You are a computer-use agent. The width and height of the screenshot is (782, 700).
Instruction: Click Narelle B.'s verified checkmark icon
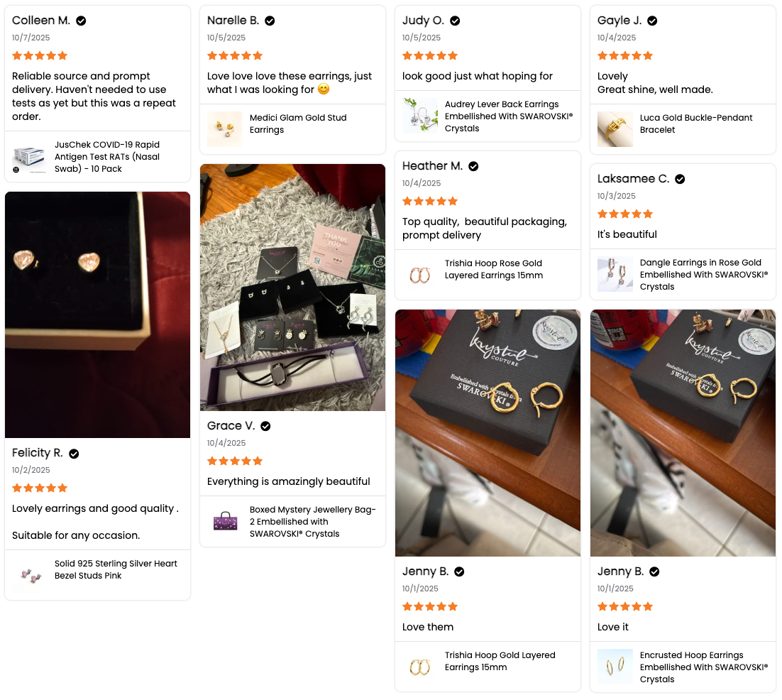[270, 21]
